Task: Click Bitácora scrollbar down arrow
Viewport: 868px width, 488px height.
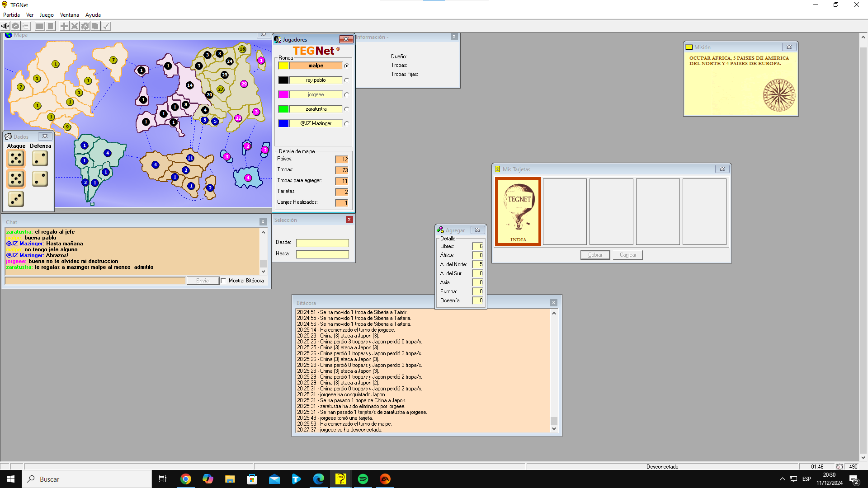Action: (554, 429)
